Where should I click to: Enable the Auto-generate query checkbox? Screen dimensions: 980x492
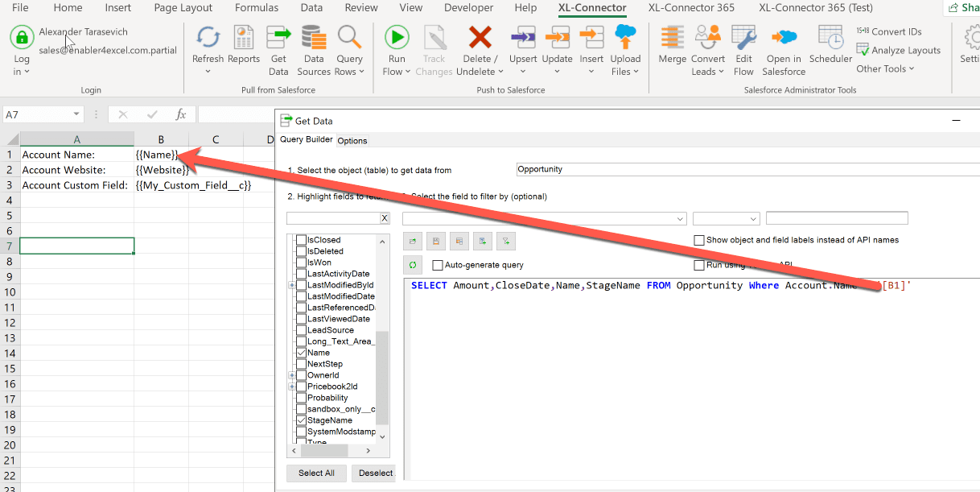(x=438, y=264)
